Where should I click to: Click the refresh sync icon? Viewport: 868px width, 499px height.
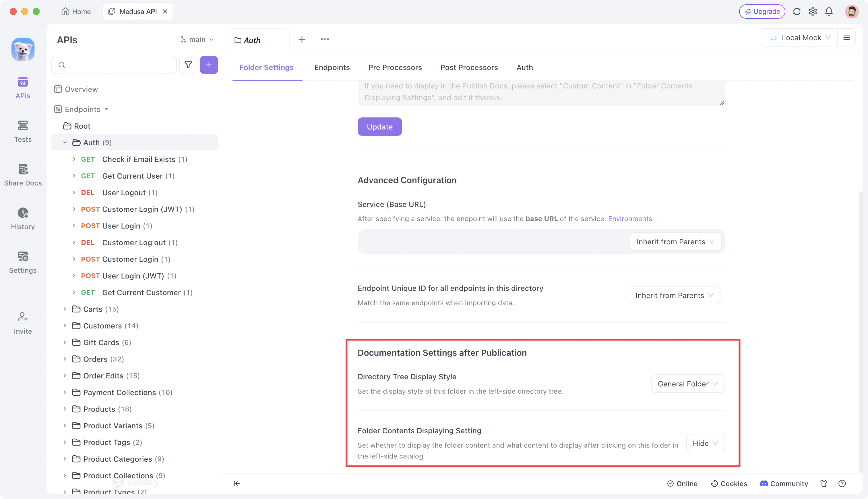(797, 12)
